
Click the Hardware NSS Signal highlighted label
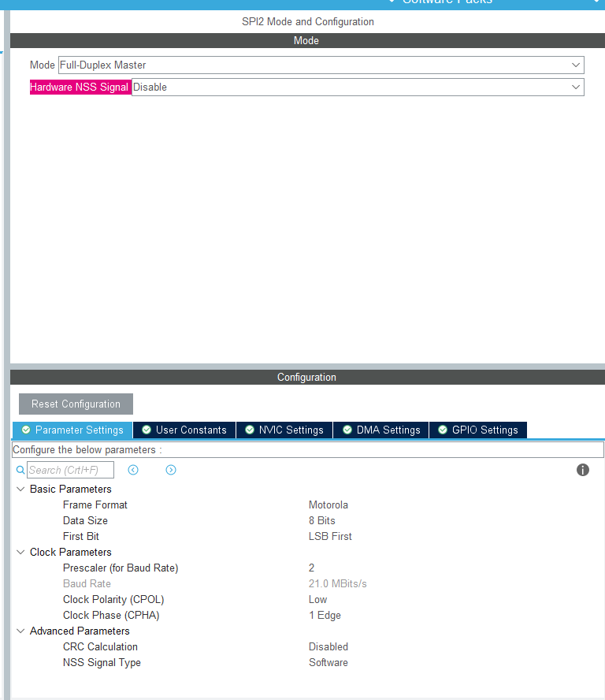point(80,87)
